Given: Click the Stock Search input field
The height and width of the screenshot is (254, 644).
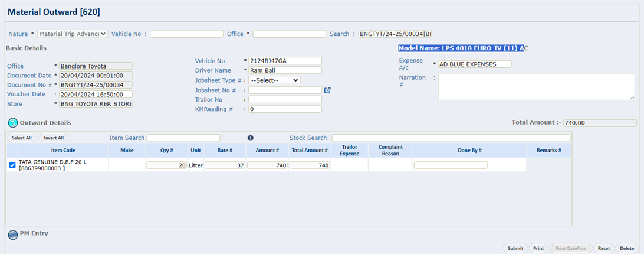Looking at the screenshot, I should click(x=451, y=138).
